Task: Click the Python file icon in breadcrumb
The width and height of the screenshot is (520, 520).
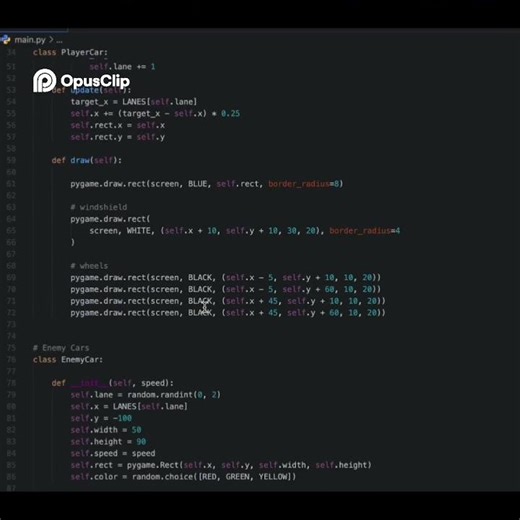Action: pyautogui.click(x=5, y=40)
